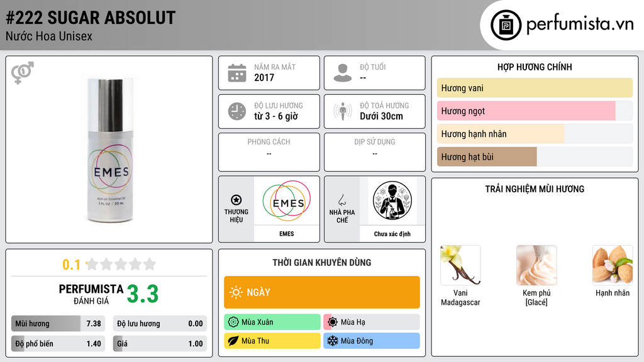Click the Độ lưu hương 0.00 score bar
The image size is (644, 362).
160,324
